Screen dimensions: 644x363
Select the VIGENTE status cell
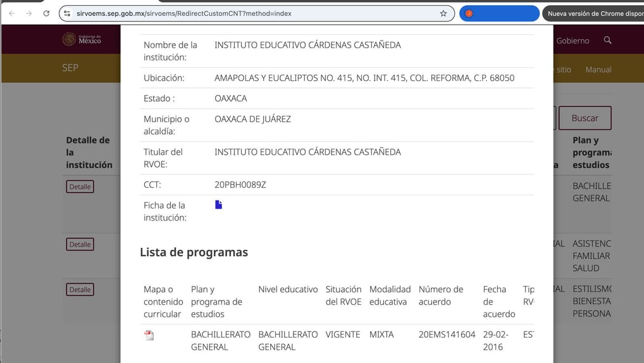(343, 335)
